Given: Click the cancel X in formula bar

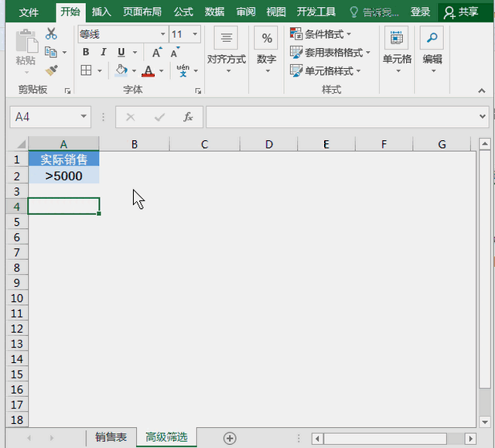Looking at the screenshot, I should pos(131,117).
